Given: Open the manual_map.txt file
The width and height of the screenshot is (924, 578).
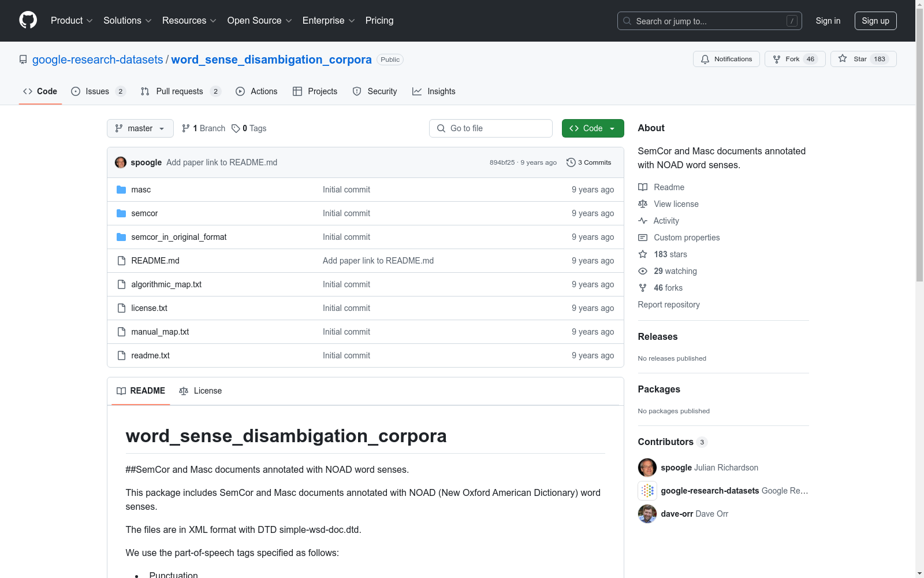Looking at the screenshot, I should (160, 332).
